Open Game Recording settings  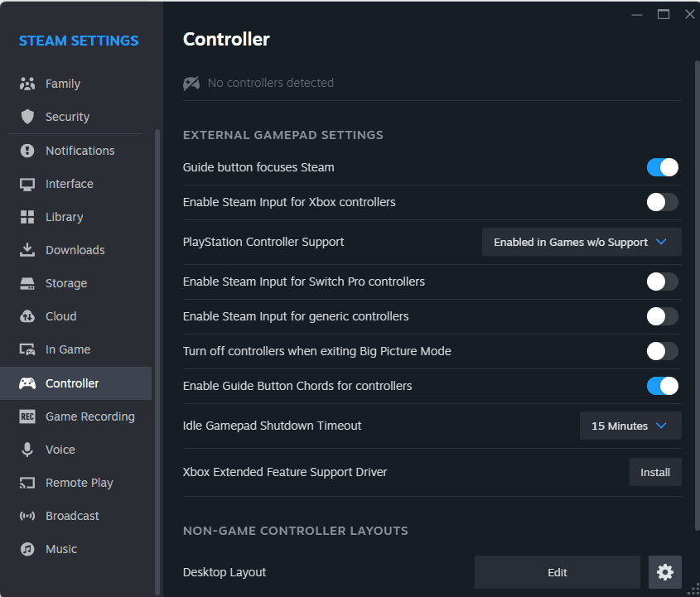click(x=76, y=416)
